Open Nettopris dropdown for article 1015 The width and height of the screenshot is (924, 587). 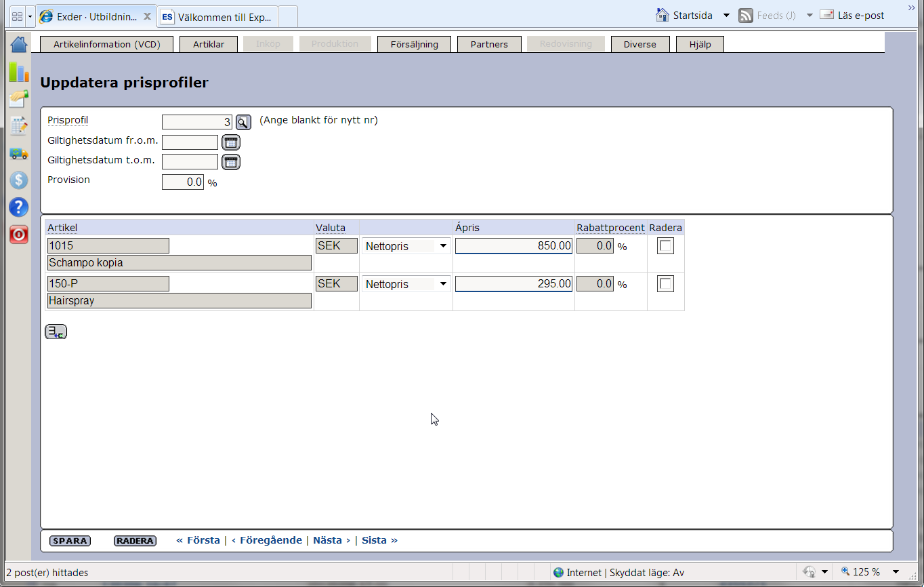pyautogui.click(x=406, y=246)
